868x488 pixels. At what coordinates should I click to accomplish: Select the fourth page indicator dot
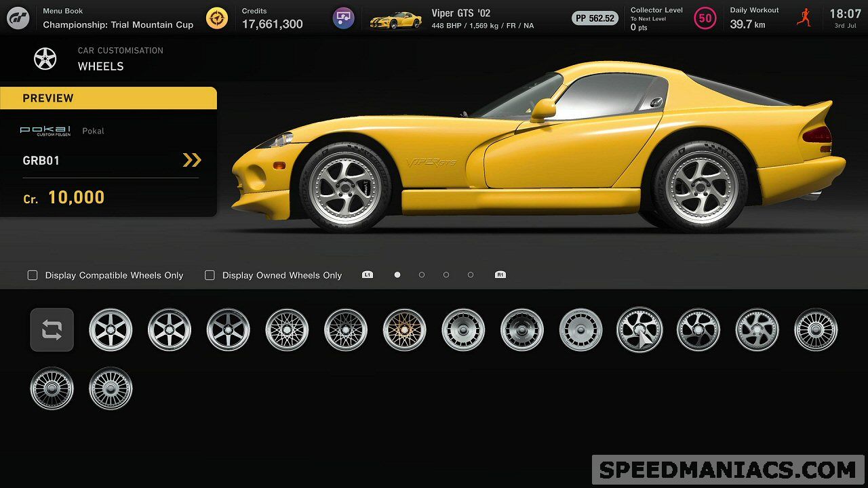coord(471,275)
